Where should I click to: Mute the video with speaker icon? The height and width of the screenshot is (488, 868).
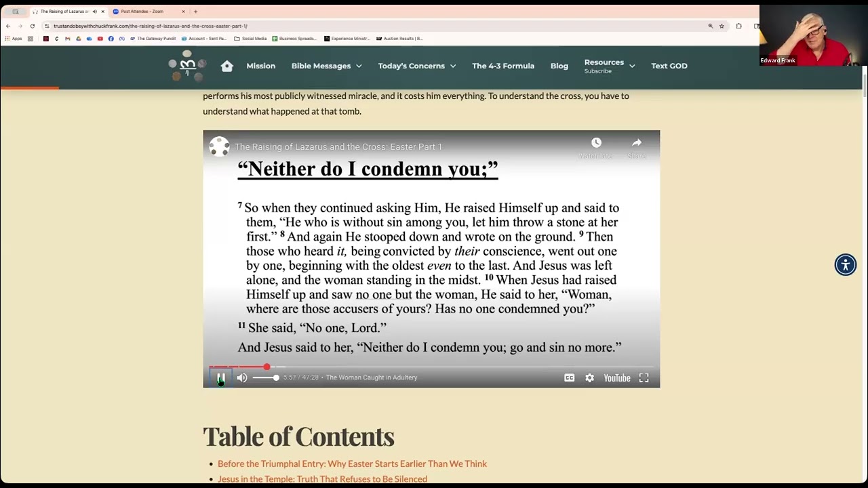(x=242, y=378)
